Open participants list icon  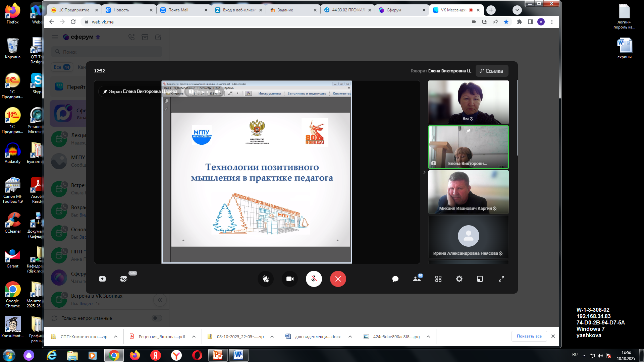coord(417,279)
